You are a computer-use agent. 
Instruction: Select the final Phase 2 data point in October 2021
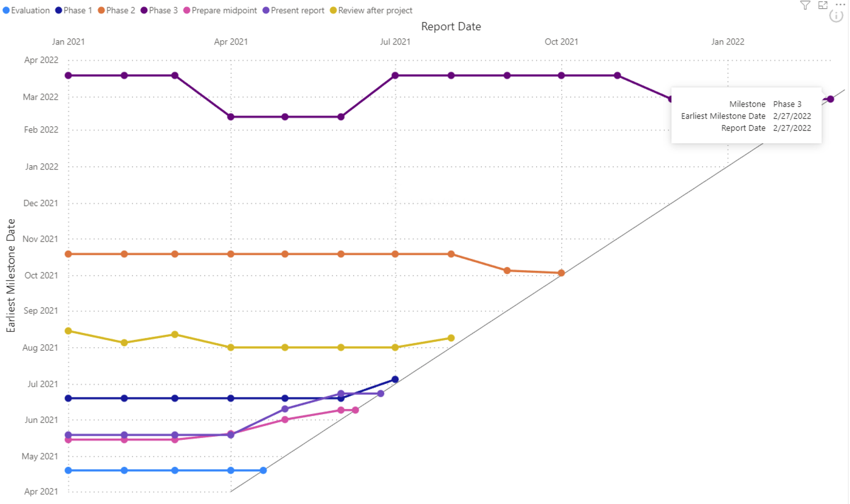pos(561,273)
